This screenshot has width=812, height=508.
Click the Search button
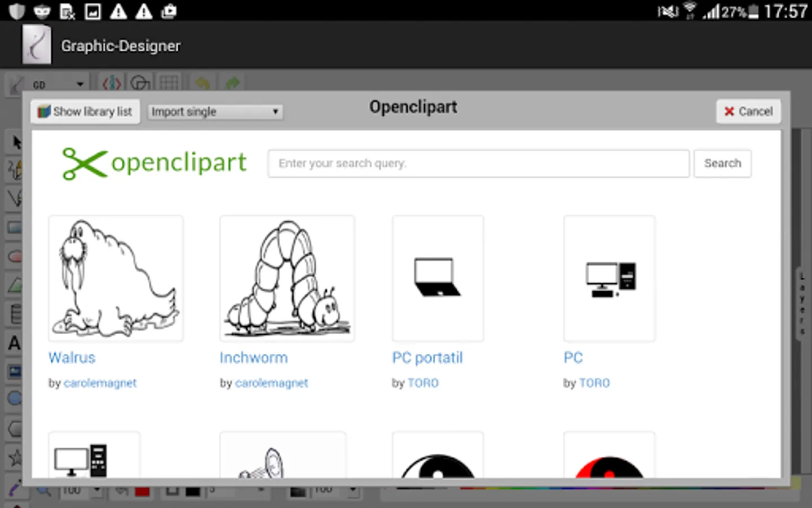tap(722, 164)
